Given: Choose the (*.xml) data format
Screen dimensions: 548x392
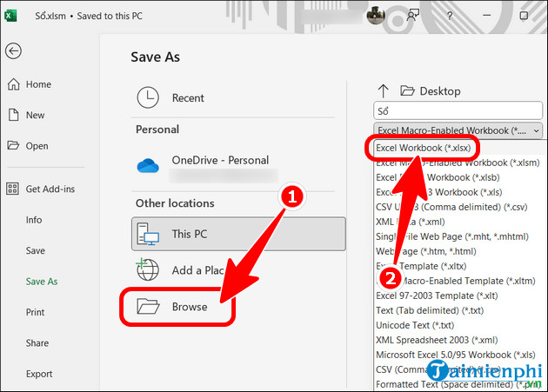Looking at the screenshot, I should (411, 222).
